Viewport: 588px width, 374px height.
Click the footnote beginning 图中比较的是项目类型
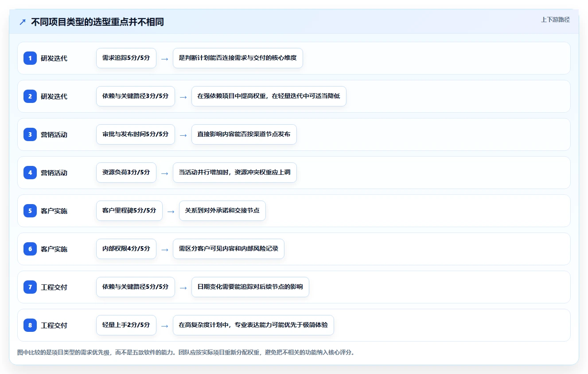[186, 353]
